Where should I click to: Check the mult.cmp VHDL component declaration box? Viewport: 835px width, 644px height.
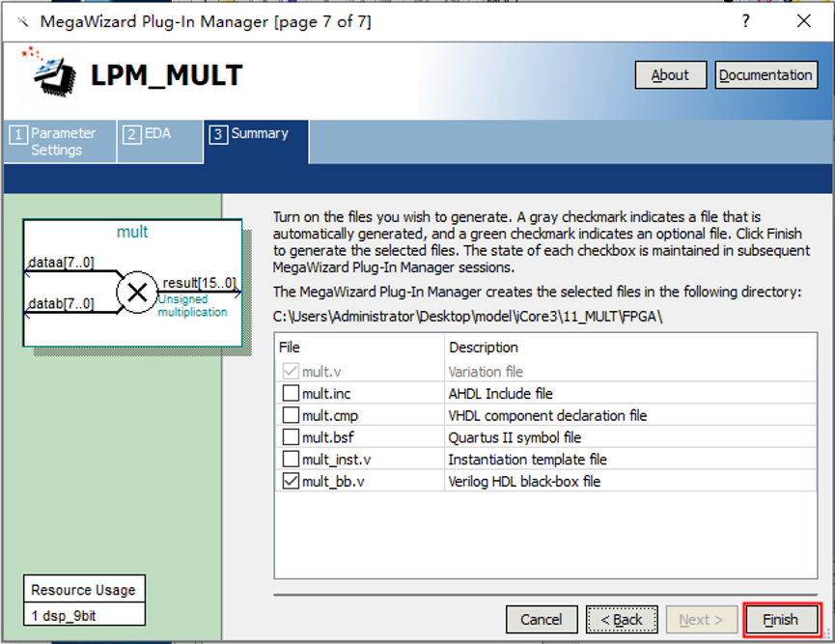(291, 415)
